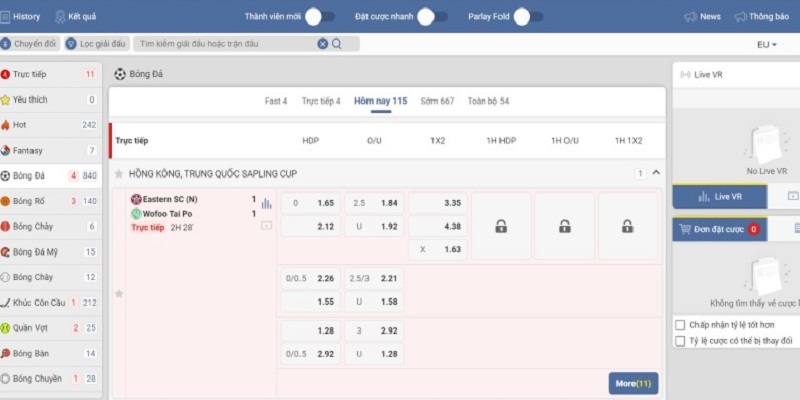Open the Chuyển đổi switcher
The height and width of the screenshot is (400, 800).
[x=29, y=44]
